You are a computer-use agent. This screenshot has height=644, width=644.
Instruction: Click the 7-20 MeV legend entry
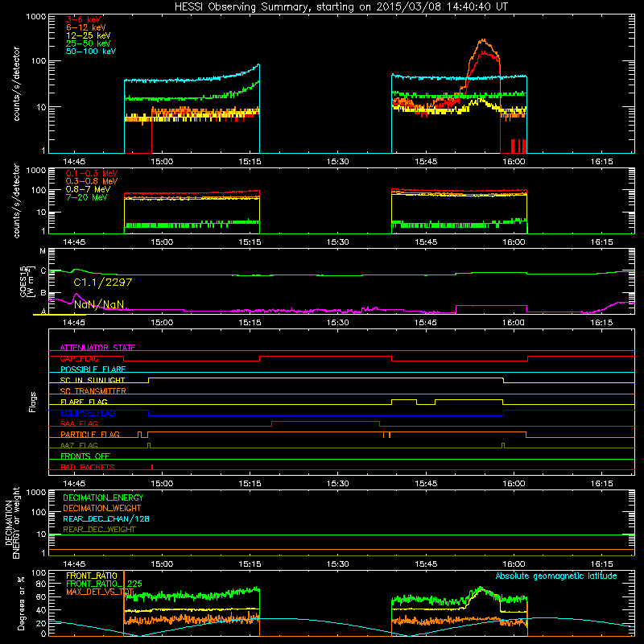87,197
